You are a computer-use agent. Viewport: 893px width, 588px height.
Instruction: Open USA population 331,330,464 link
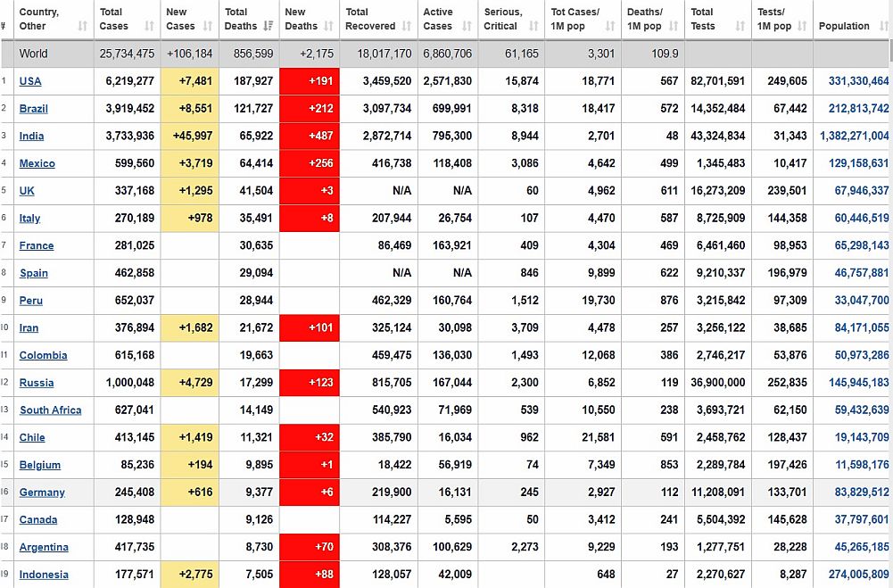pyautogui.click(x=858, y=81)
